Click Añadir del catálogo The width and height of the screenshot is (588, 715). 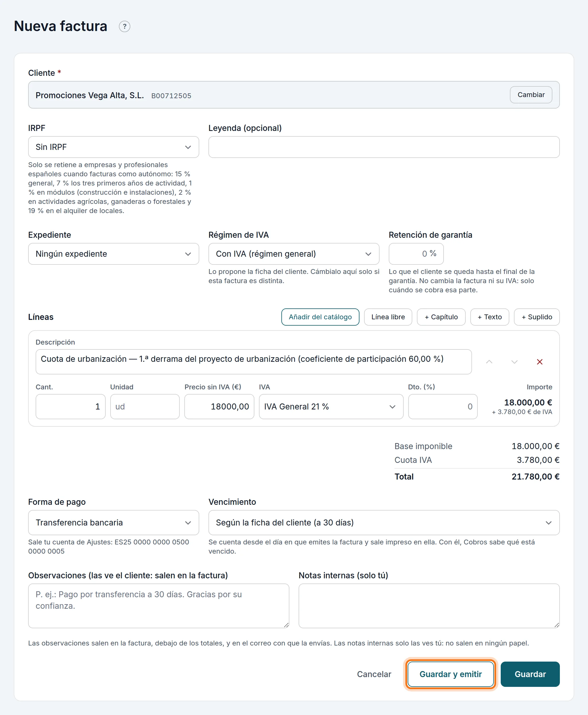pyautogui.click(x=320, y=317)
